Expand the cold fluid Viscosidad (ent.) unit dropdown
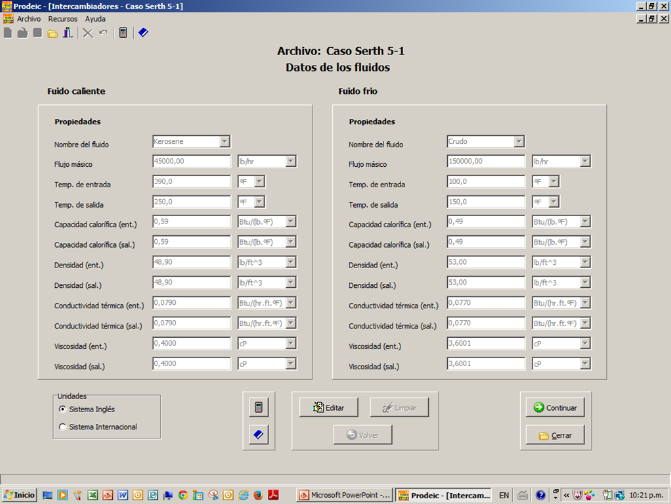671x504 pixels. (x=585, y=343)
